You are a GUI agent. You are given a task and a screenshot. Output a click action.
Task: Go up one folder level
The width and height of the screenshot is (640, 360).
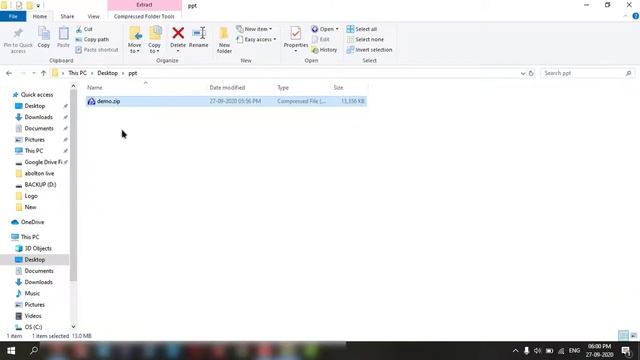pyautogui.click(x=43, y=73)
